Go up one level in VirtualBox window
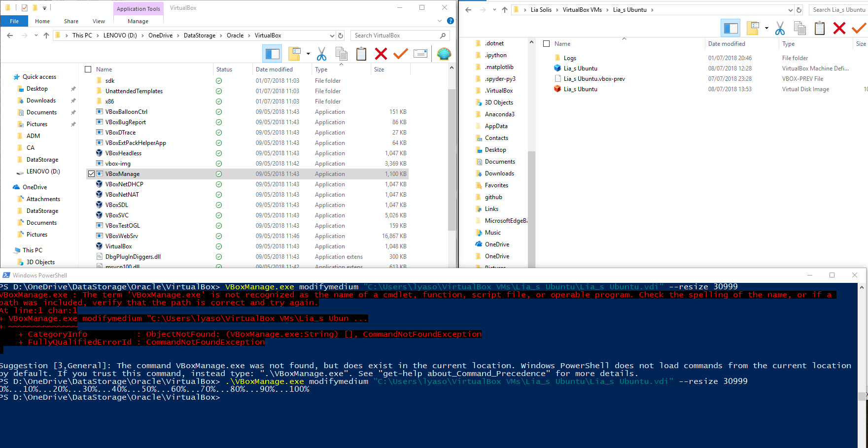This screenshot has width=868, height=448. [x=46, y=35]
